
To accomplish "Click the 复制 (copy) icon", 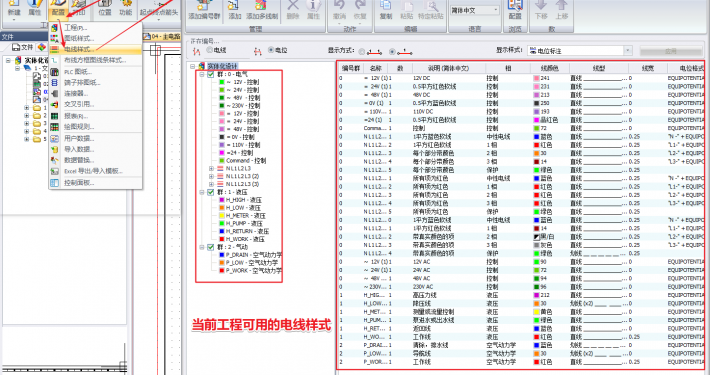I will pyautogui.click(x=386, y=5).
